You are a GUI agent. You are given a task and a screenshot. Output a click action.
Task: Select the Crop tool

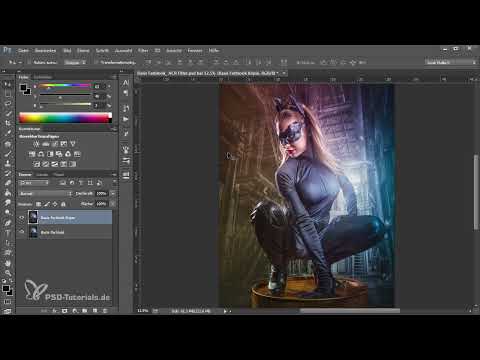point(7,123)
